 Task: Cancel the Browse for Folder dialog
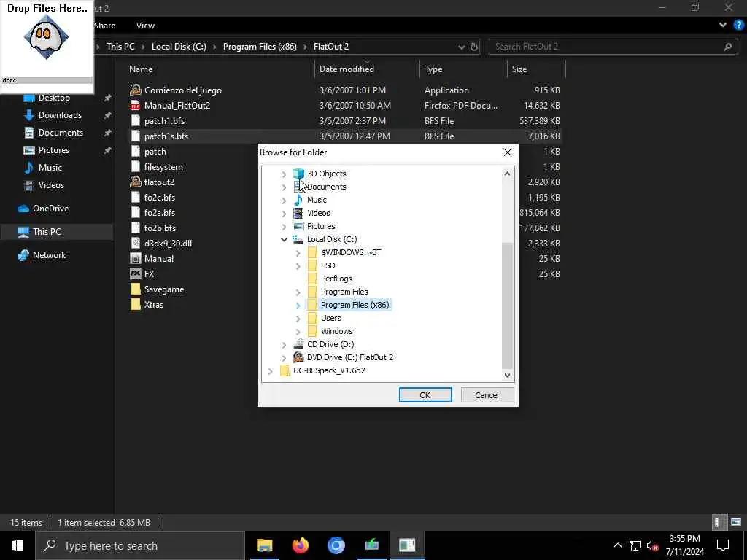click(487, 394)
